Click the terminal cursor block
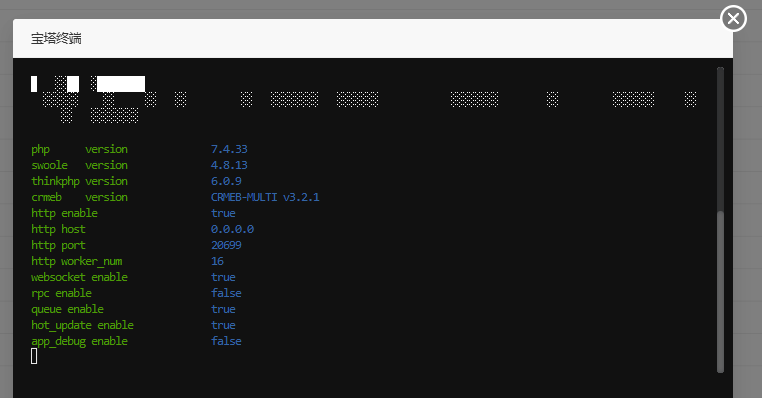Viewport: 762px width, 398px height. [x=34, y=357]
